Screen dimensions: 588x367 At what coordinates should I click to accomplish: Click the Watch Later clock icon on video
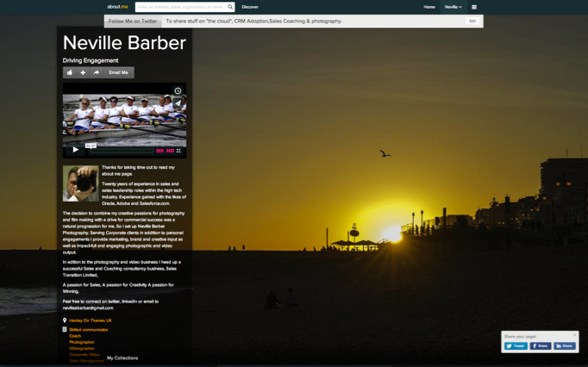point(178,90)
